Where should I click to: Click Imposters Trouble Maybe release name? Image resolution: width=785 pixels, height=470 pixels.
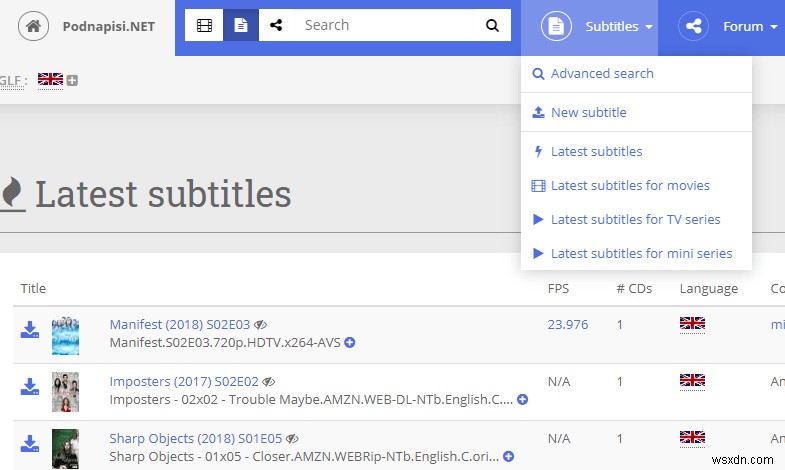311,400
